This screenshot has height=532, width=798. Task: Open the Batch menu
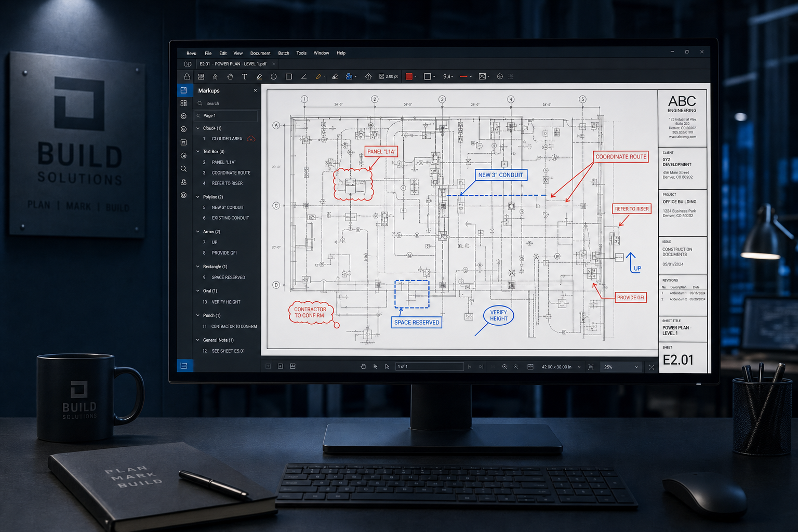tap(284, 53)
